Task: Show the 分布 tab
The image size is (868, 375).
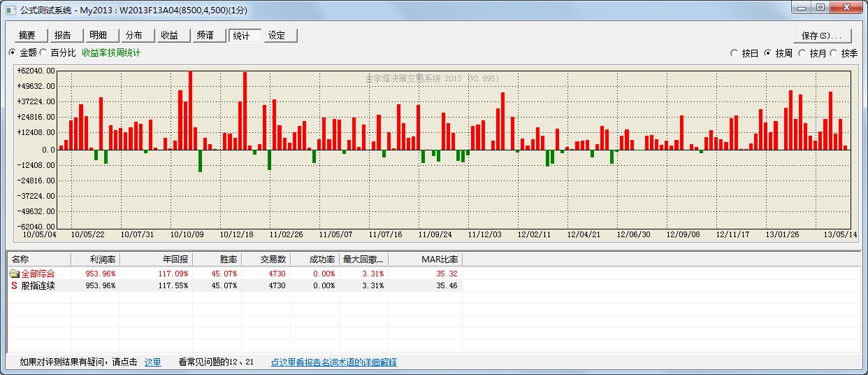Action: 135,36
